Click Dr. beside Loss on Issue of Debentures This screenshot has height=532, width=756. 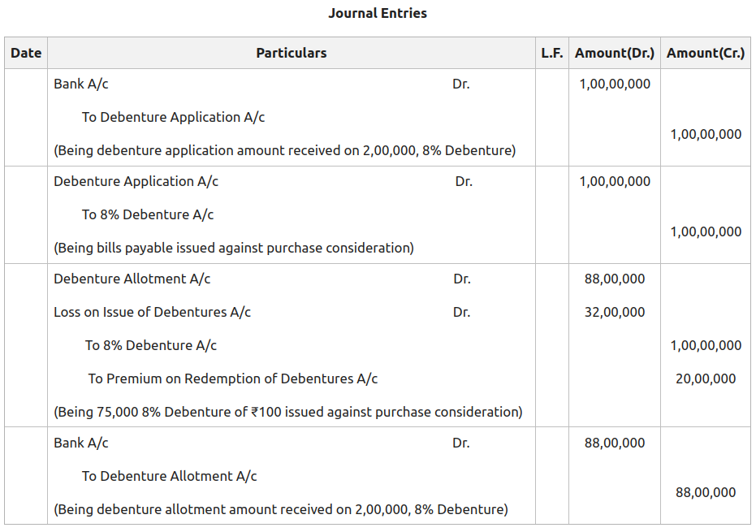coord(461,312)
